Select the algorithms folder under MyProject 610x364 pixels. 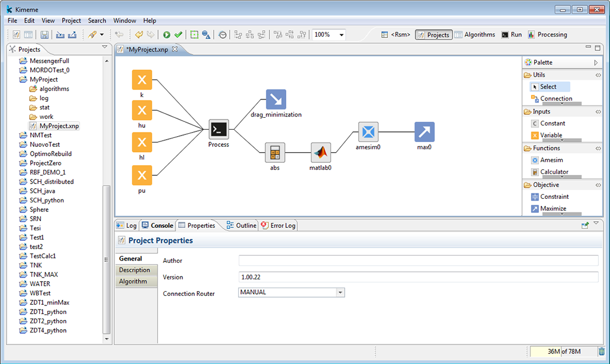point(49,89)
